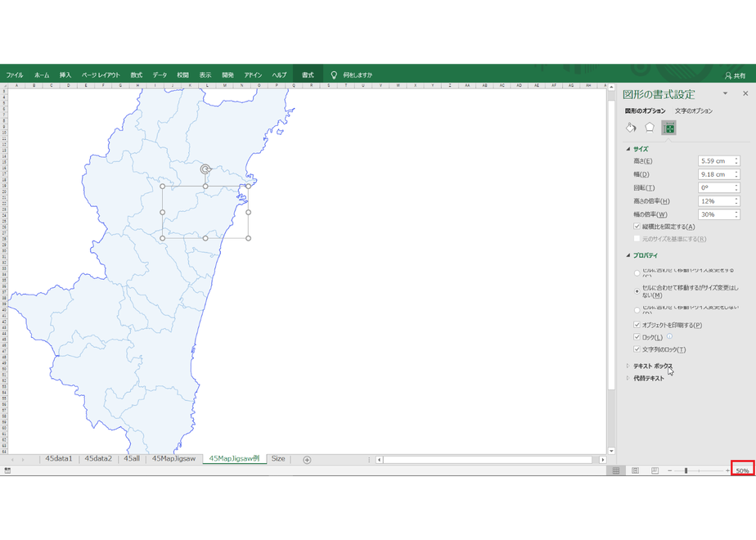Select the Size & Properties icon
The image size is (756, 540).
click(x=668, y=128)
